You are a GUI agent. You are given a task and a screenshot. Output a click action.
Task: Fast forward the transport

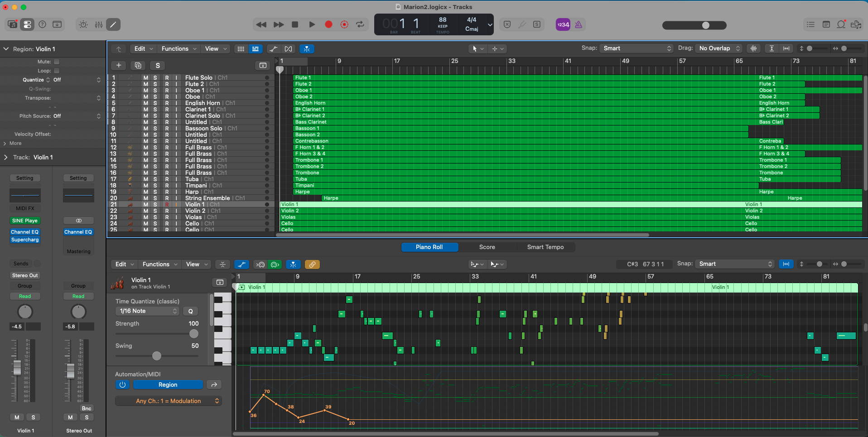coord(279,24)
